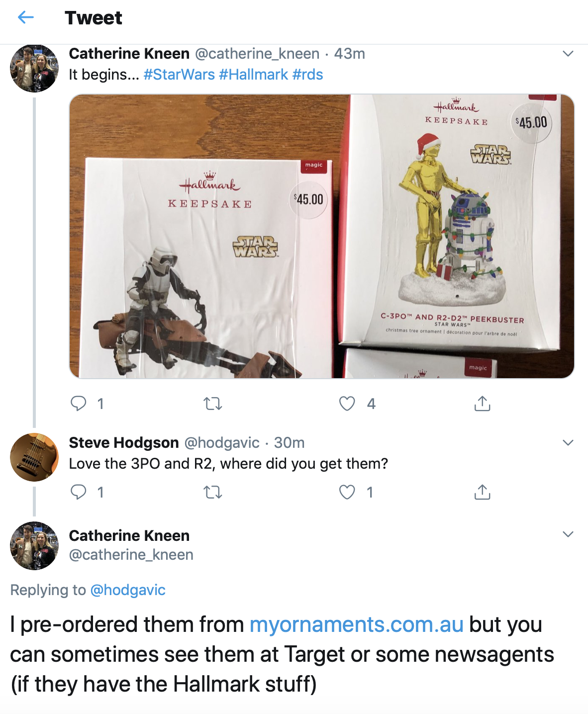Go back using the arrow icon
This screenshot has width=588, height=714.
coord(26,18)
